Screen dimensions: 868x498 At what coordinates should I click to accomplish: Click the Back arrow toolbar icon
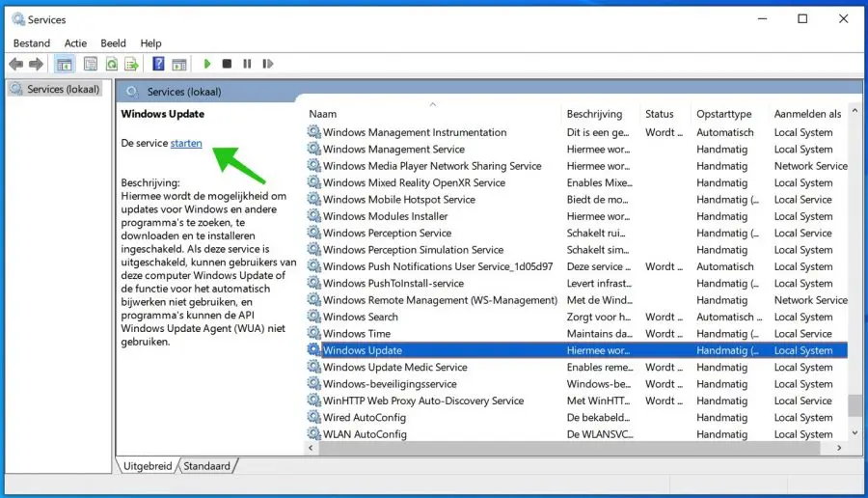(16, 65)
